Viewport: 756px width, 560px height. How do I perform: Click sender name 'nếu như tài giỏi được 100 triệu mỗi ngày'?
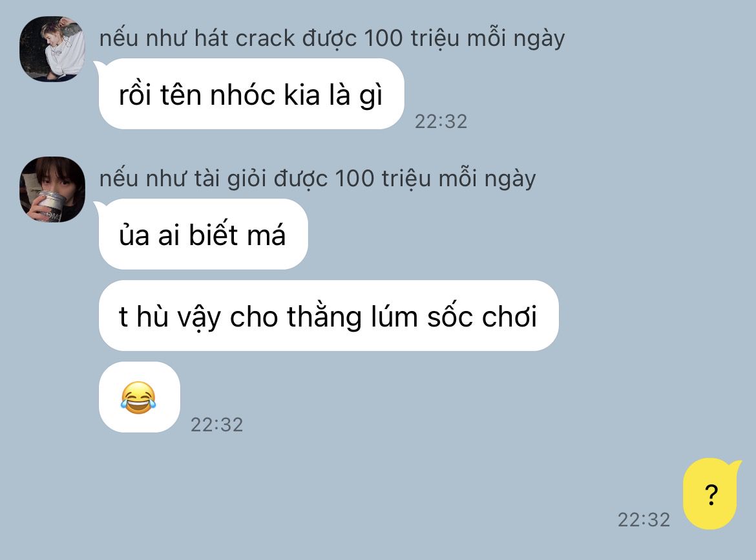point(317,178)
